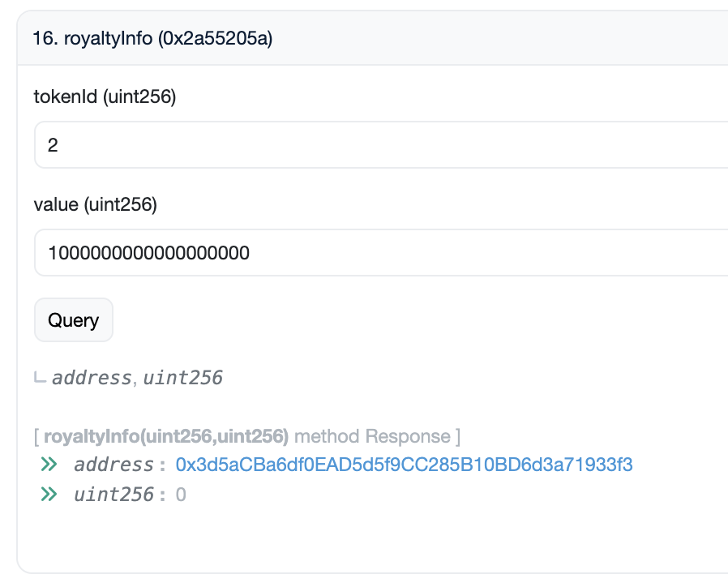Screen dimensions: 728x587
Task: Click italic uint256 return type below Query
Action: (182, 378)
